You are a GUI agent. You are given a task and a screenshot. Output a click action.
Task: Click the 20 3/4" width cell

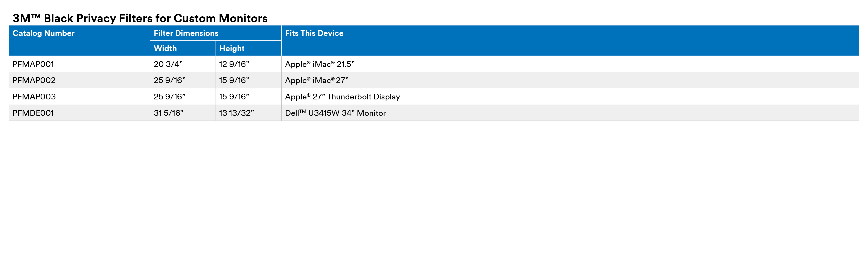(168, 64)
